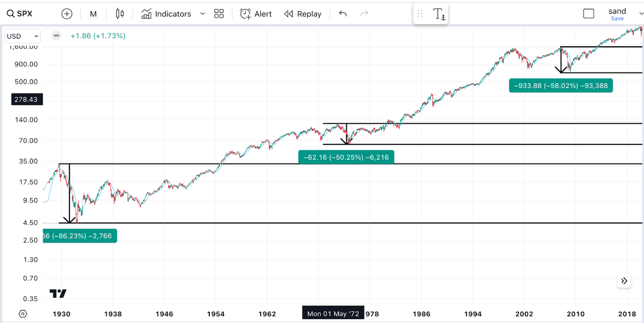The height and width of the screenshot is (323, 644).
Task: Open the symbol search for SPX
Action: click(19, 14)
